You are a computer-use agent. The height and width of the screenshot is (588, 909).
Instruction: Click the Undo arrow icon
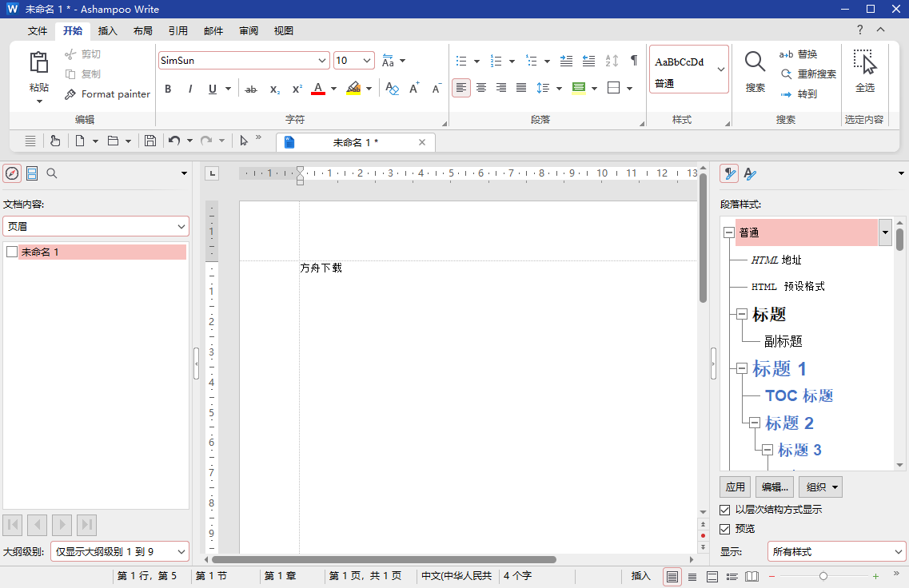tap(174, 141)
